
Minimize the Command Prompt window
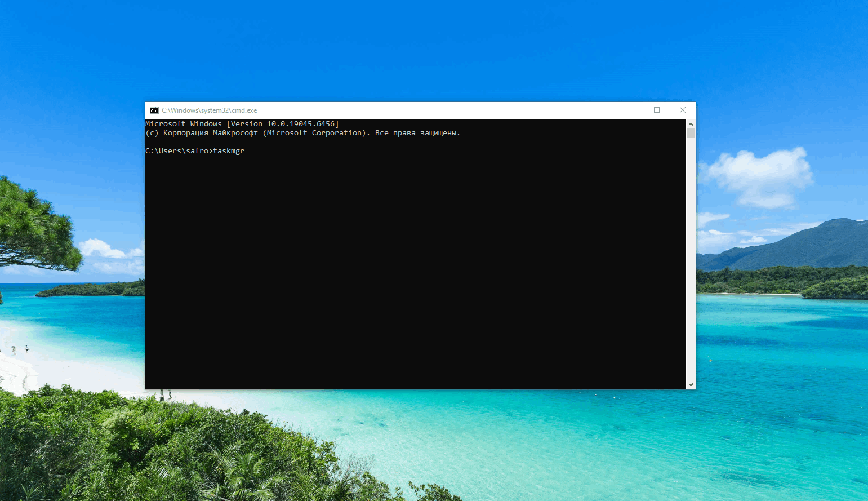(x=631, y=110)
